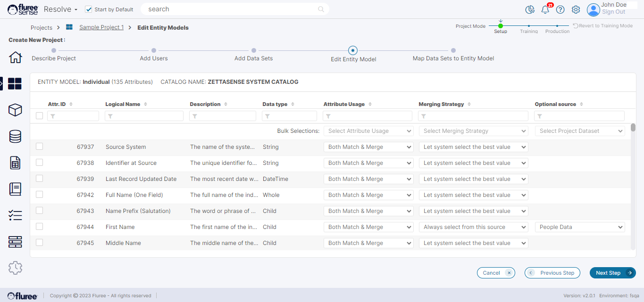Open the Resolve product dropdown

tap(60, 9)
